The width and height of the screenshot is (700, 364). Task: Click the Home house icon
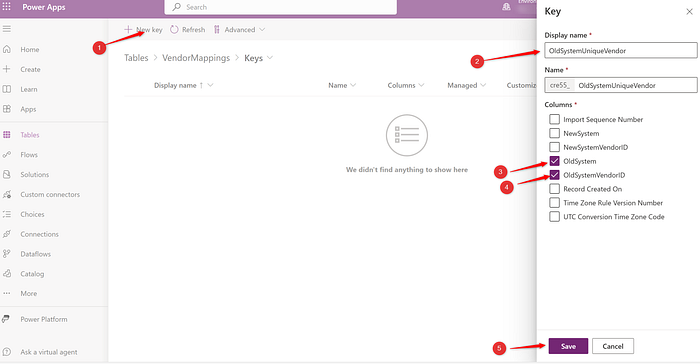coord(7,49)
